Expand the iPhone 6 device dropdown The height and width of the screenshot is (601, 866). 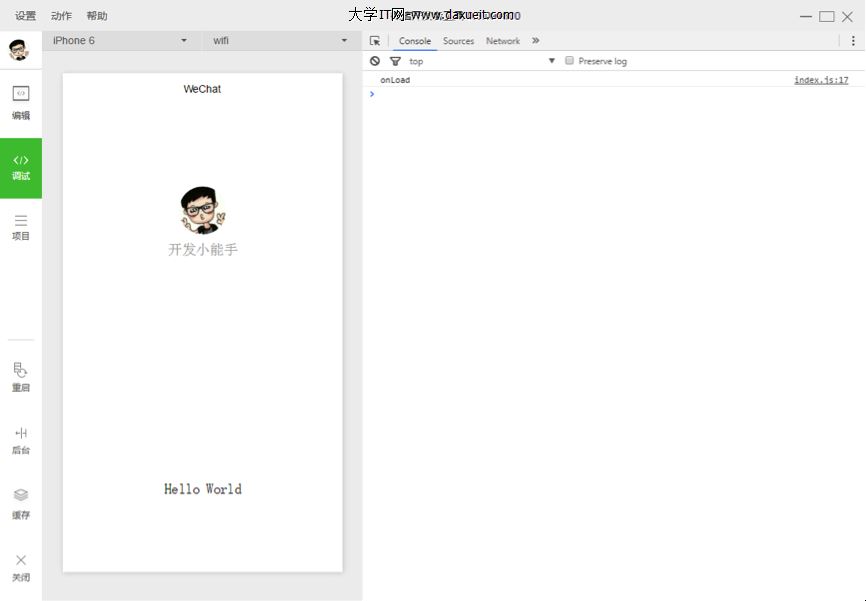click(120, 41)
